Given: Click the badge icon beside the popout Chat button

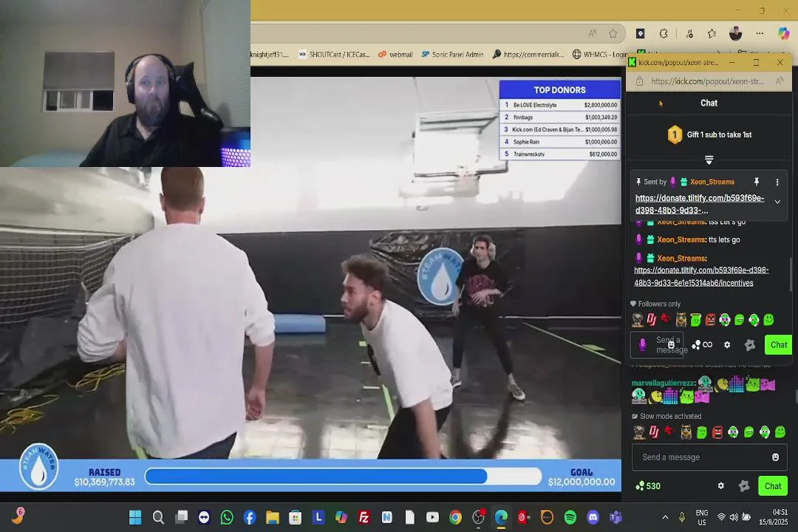Looking at the screenshot, I should pos(750,344).
